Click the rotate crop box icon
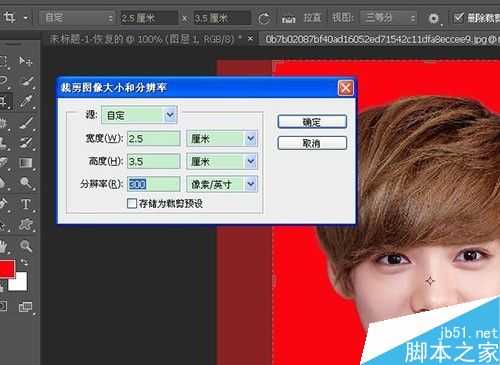The width and height of the screenshot is (500, 365). [264, 19]
